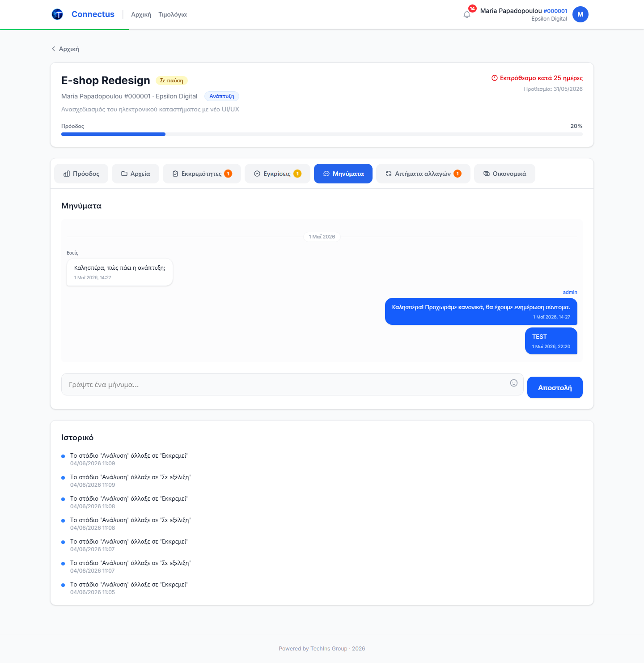Show the Οικονομικά tab
The image size is (644, 663).
coord(504,174)
